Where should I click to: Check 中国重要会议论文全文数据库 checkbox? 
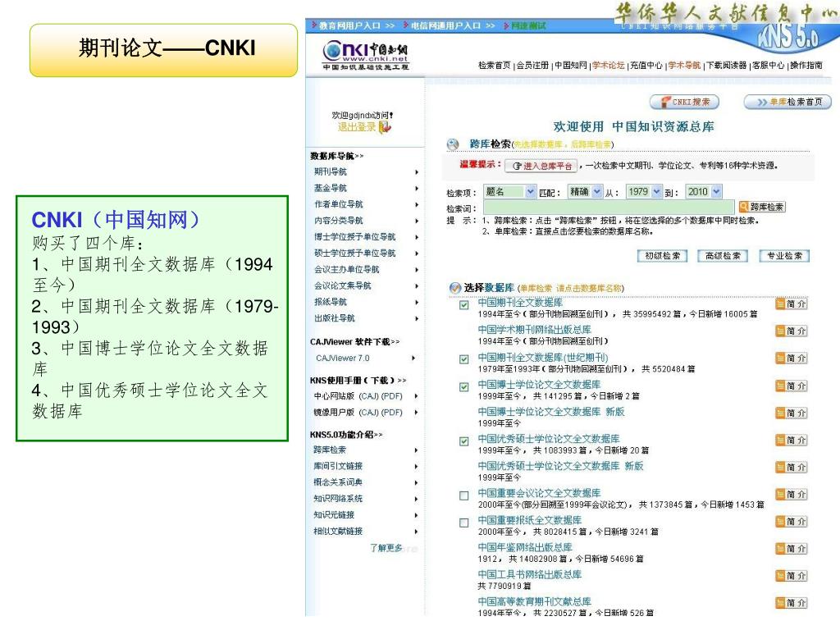pyautogui.click(x=464, y=496)
